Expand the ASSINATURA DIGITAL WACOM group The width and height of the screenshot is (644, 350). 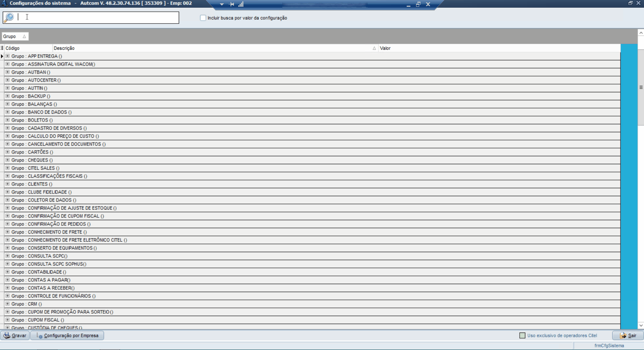click(7, 64)
